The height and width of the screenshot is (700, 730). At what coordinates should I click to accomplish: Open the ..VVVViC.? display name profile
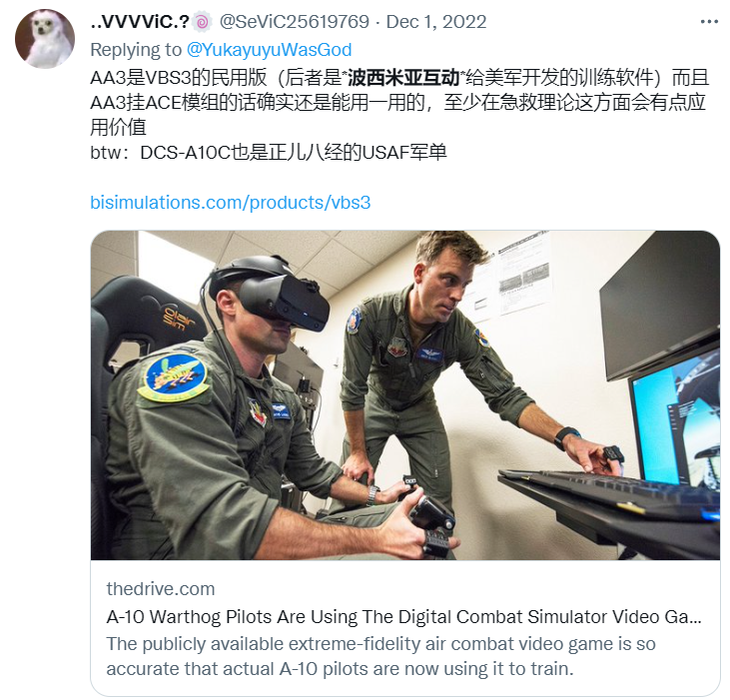click(140, 22)
